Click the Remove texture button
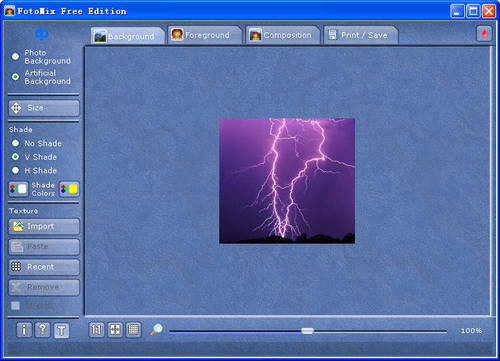This screenshot has height=361, width=500. click(x=44, y=287)
